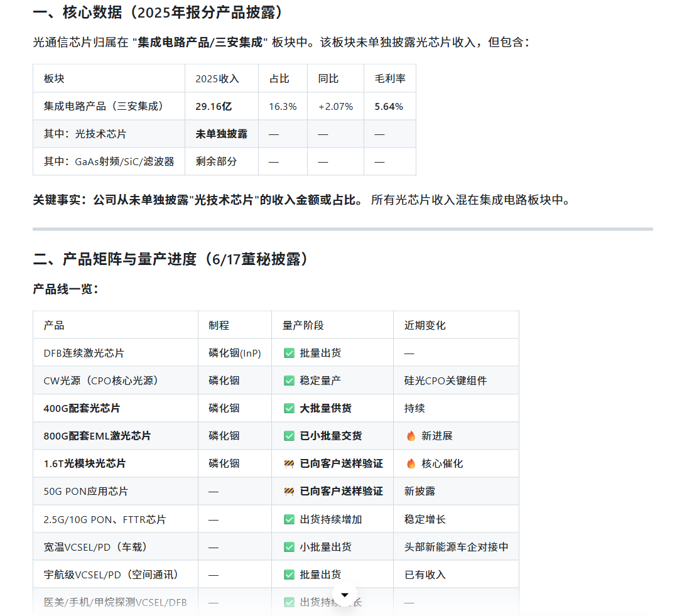Click the bold 关键事实 sentence
This screenshot has width=682, height=616.
click(198, 200)
